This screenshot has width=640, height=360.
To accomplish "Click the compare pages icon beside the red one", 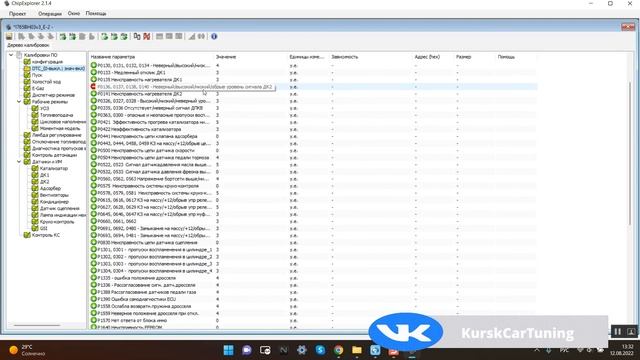I will click(x=137, y=37).
